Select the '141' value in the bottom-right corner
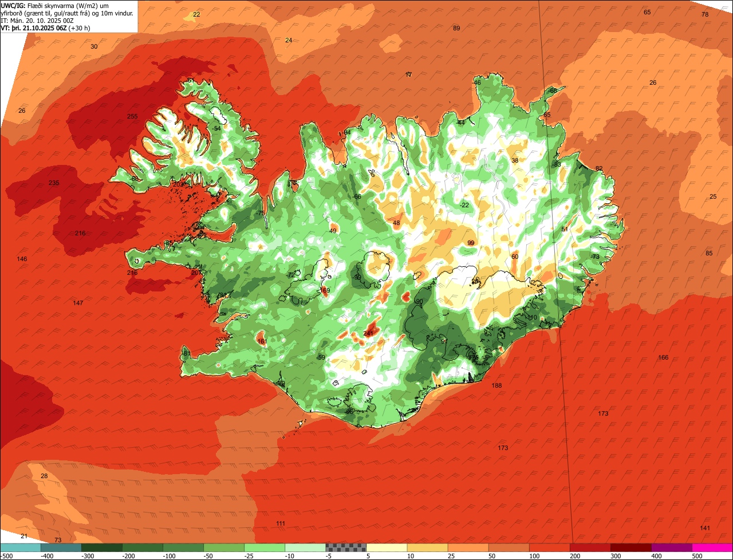733x560 pixels. point(705,527)
